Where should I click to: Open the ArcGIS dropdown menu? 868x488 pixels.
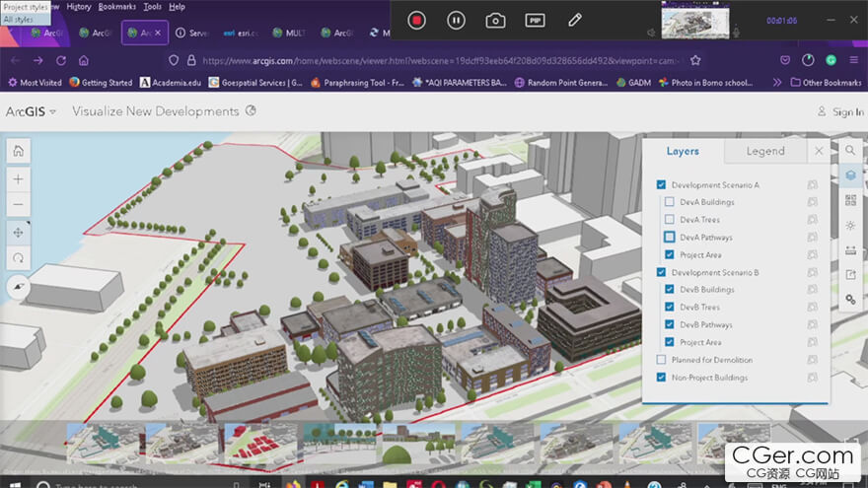click(x=31, y=111)
